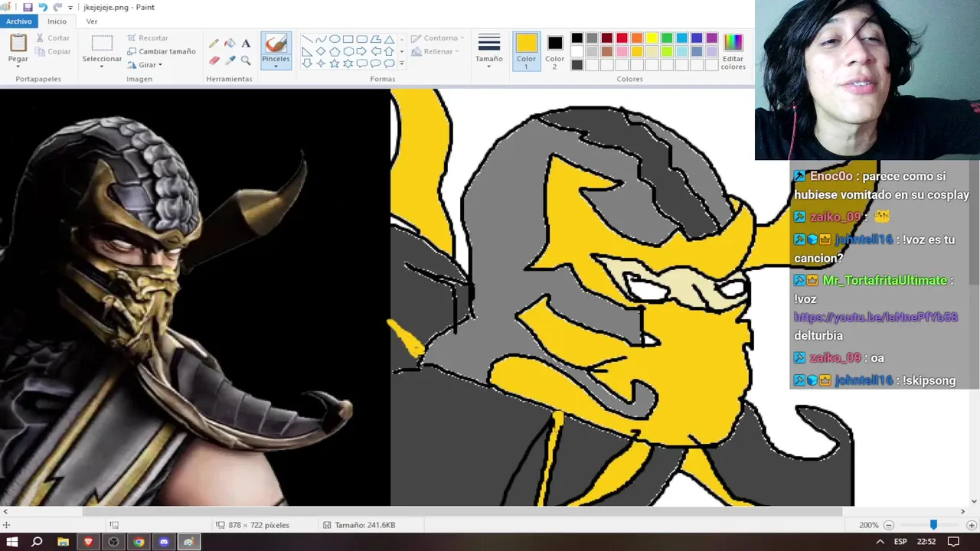This screenshot has width=980, height=551.
Task: Select the Pencil tool
Action: [x=214, y=44]
